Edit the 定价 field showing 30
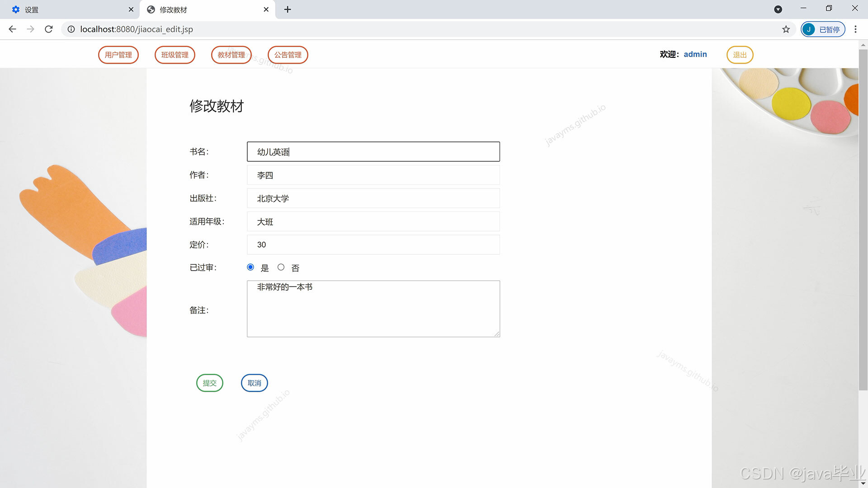The image size is (868, 488). point(373,245)
